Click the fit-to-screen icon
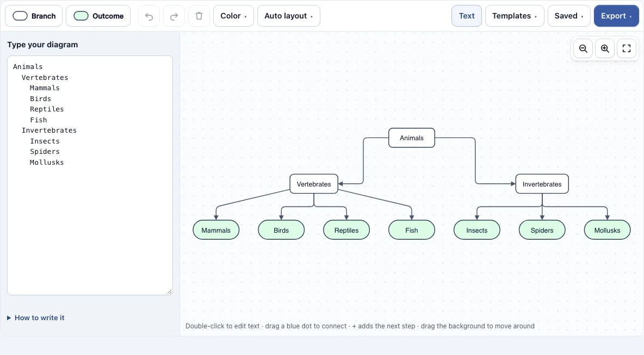 [627, 48]
